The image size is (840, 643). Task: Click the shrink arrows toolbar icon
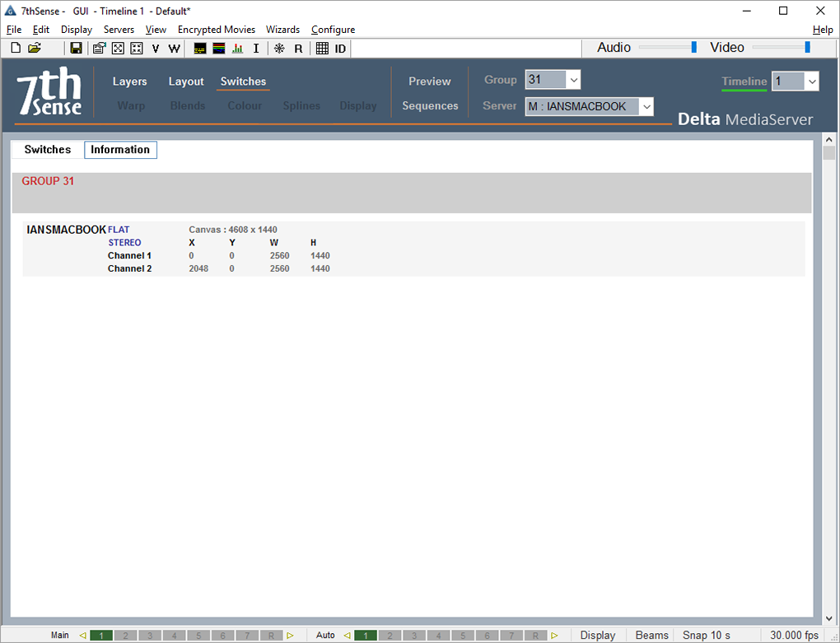pos(137,49)
